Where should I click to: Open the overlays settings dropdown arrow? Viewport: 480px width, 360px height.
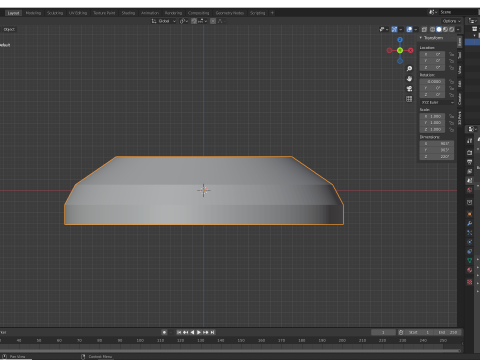[x=415, y=29]
